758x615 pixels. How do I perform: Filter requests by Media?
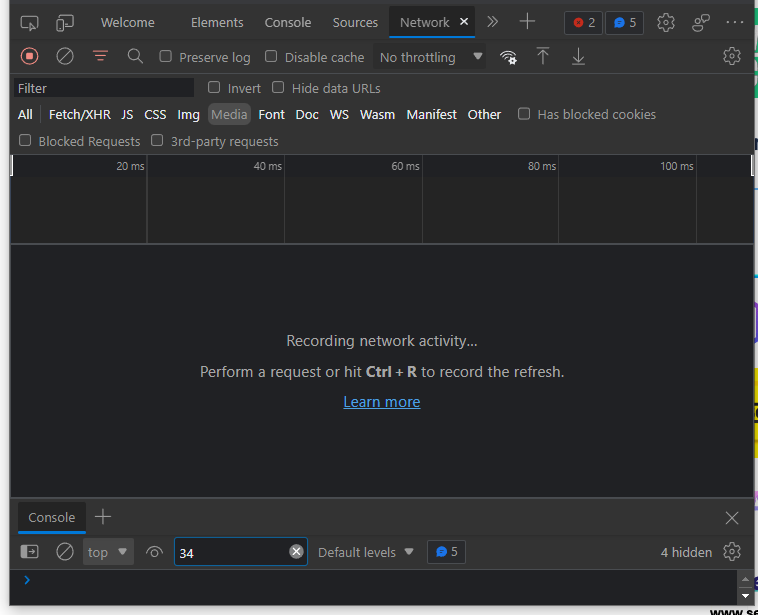point(229,115)
